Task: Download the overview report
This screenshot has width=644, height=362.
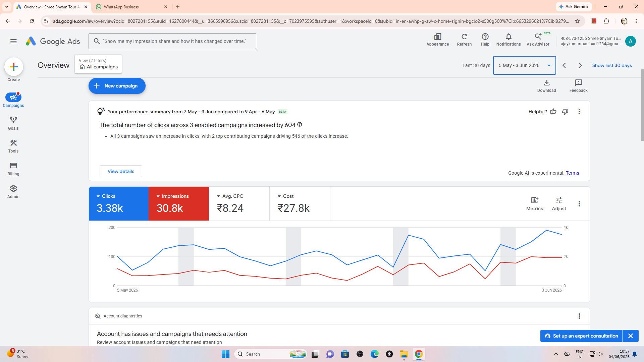Action: point(547,86)
